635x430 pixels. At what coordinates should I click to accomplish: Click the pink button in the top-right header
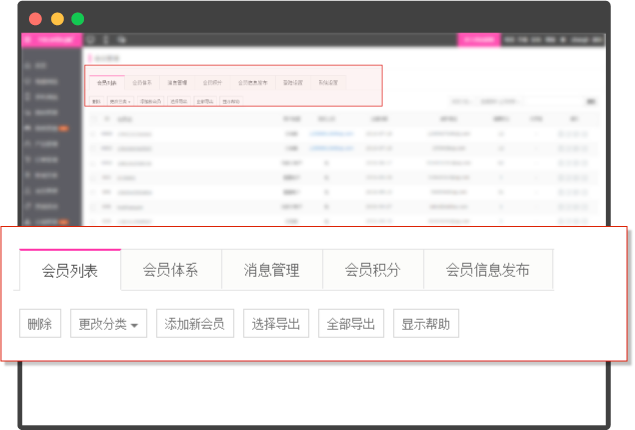click(478, 40)
